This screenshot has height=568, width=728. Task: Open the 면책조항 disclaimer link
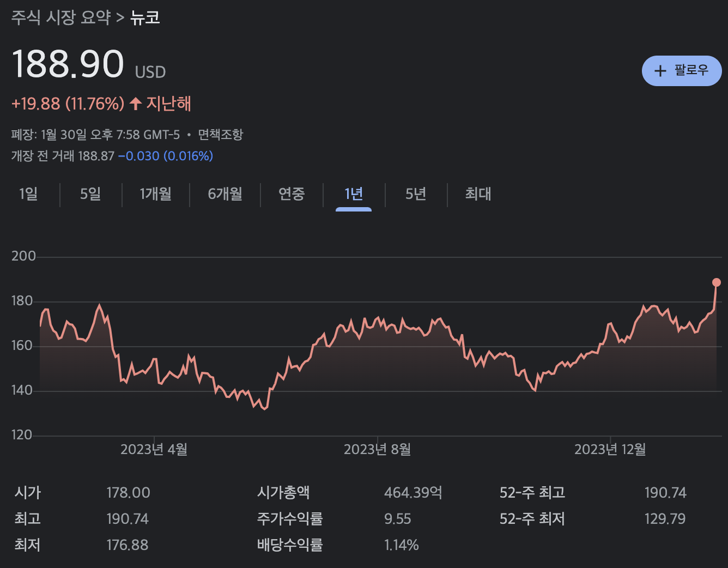point(220,134)
